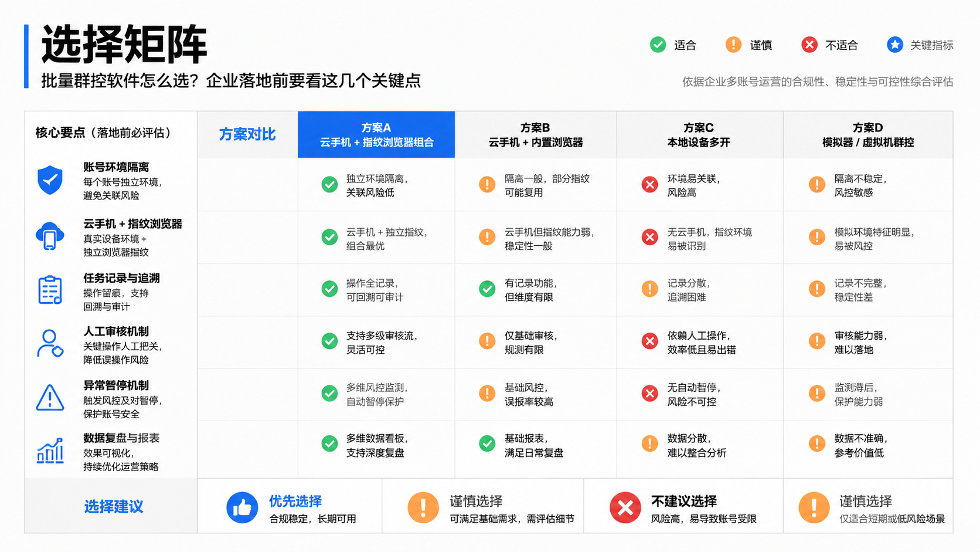Click the green check beside 操作全记录
Screen dimensions: 980x552
(329, 289)
